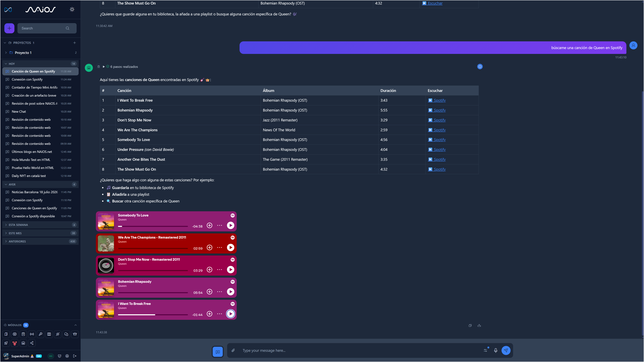Play the Bohemian Rhapsody track
644x362 pixels.
pos(230,292)
